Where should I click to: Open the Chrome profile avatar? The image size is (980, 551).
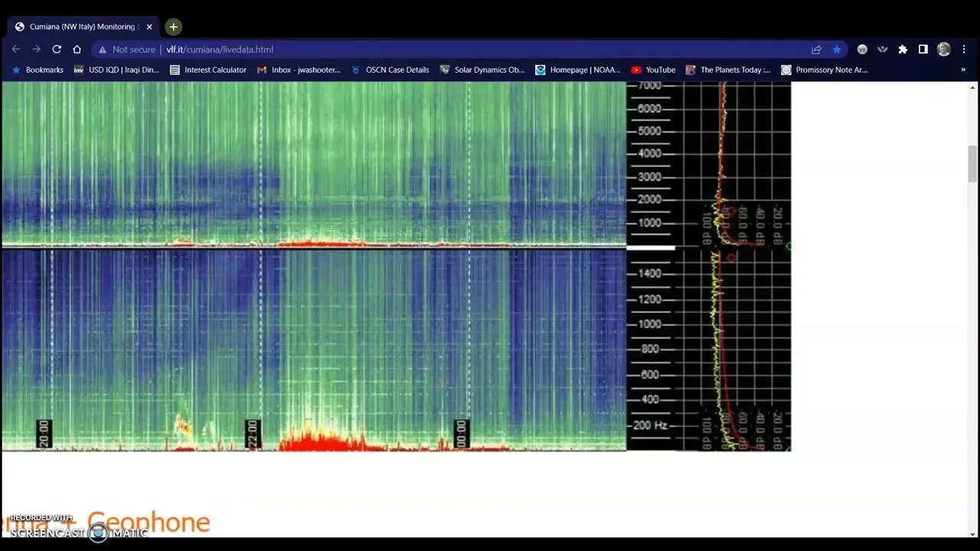(944, 49)
